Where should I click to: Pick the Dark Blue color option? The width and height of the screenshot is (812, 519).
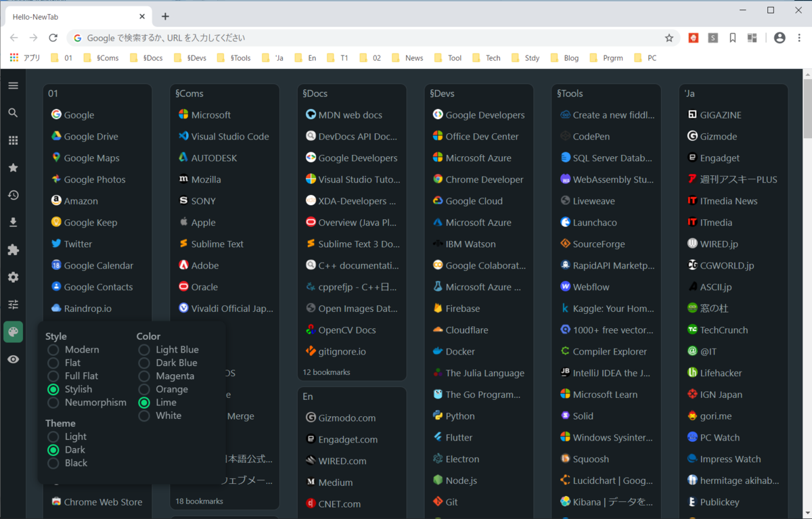[x=168, y=363]
